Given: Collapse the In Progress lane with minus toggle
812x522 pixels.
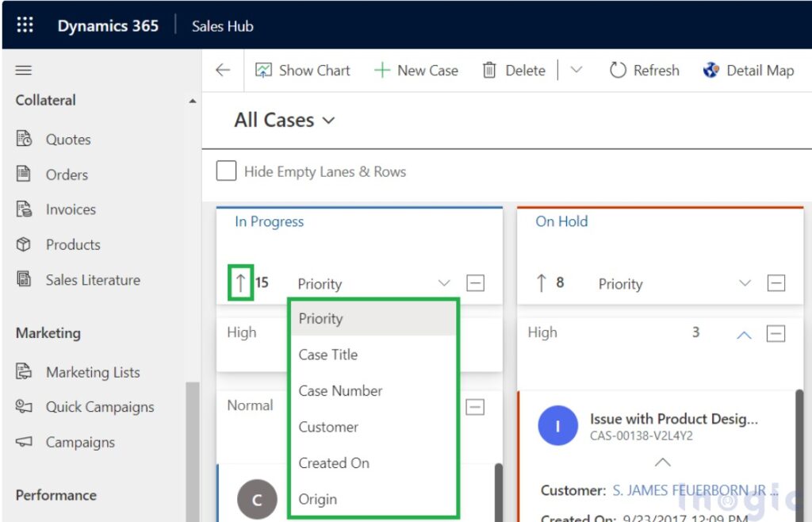Looking at the screenshot, I should [474, 282].
